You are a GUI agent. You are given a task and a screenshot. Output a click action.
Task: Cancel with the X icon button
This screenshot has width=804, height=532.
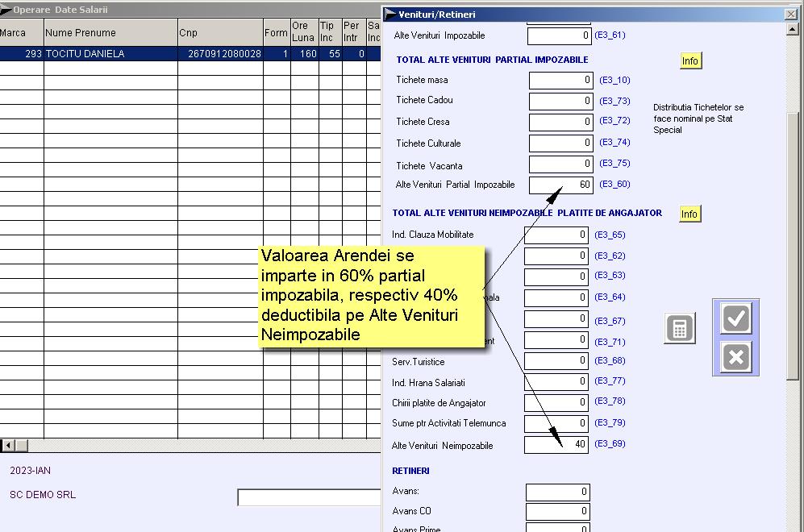click(735, 357)
